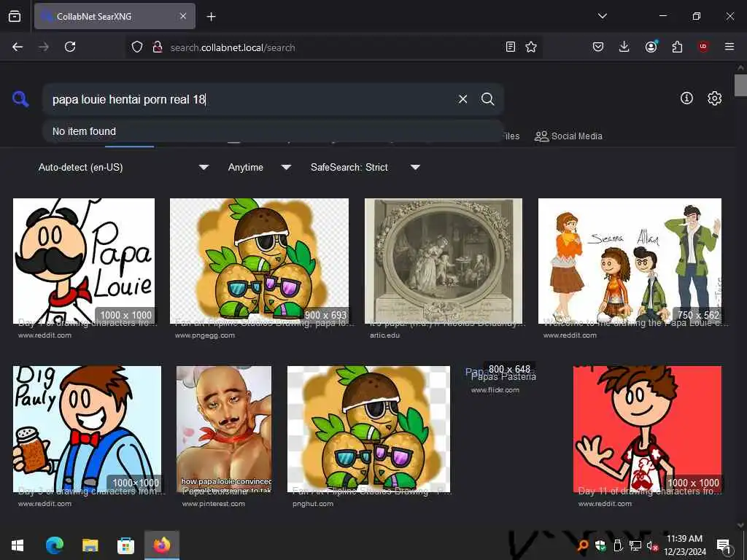Go back to the previous page

18,47
